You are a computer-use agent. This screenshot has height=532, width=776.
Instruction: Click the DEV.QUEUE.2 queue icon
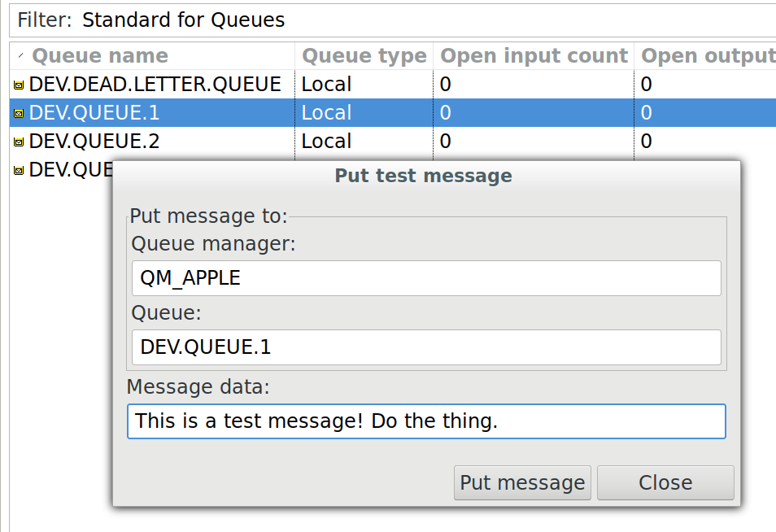click(x=19, y=142)
